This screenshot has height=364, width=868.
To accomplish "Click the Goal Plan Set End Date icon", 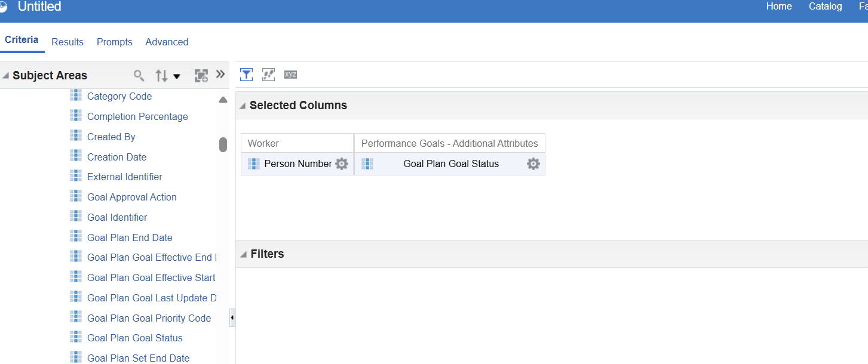I will click(76, 357).
